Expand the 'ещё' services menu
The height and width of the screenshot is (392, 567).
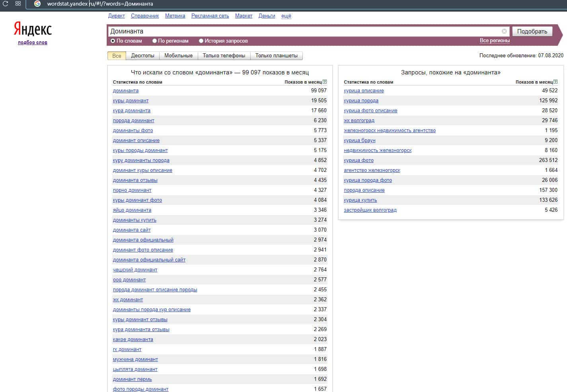286,16
